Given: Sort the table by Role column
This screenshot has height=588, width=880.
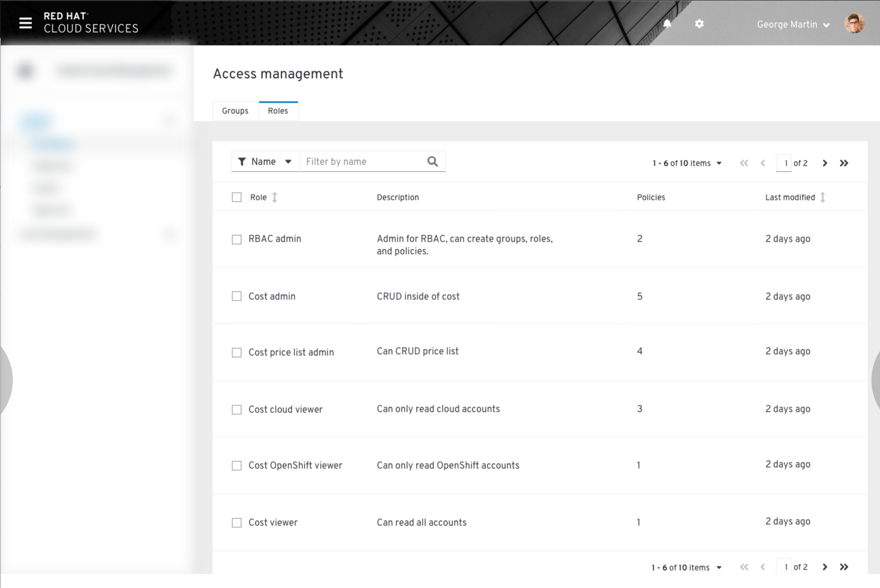Looking at the screenshot, I should tap(275, 197).
